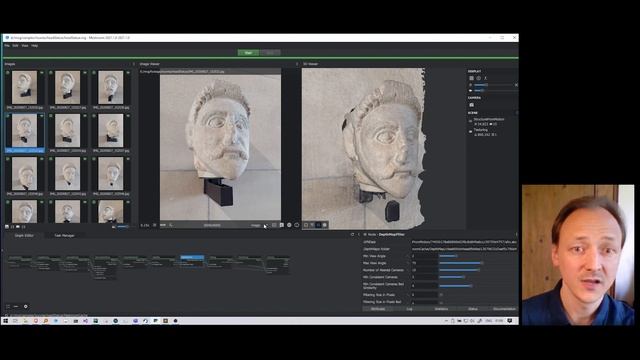The image size is (640, 360).
Task: Click the green Start button
Action: coord(248,53)
